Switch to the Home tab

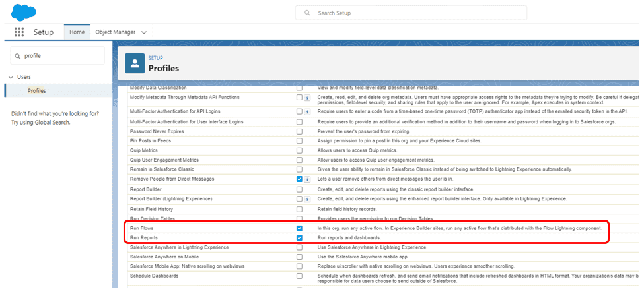(x=77, y=32)
